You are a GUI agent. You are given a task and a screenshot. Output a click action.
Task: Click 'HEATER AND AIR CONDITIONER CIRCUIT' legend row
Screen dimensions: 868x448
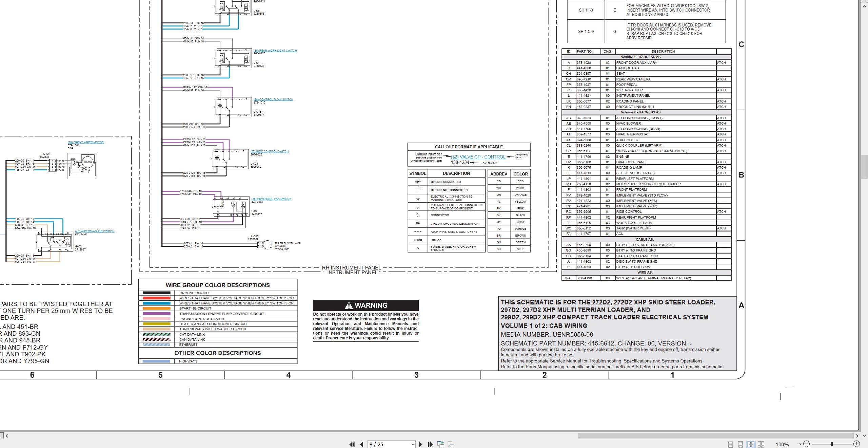pyautogui.click(x=218, y=324)
